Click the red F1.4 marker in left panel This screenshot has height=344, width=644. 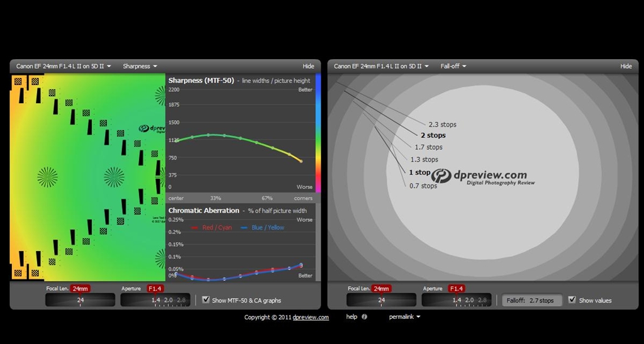(155, 289)
